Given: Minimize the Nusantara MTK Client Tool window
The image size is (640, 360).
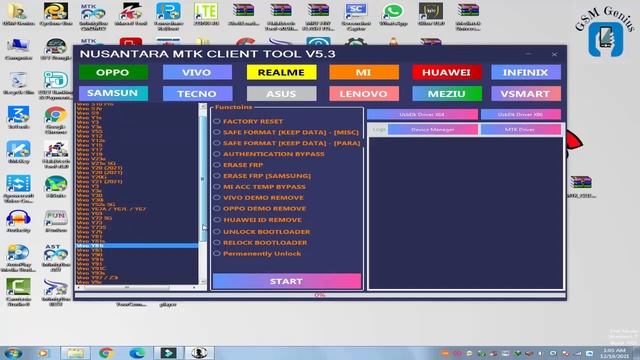Looking at the screenshot, I should click(529, 54).
